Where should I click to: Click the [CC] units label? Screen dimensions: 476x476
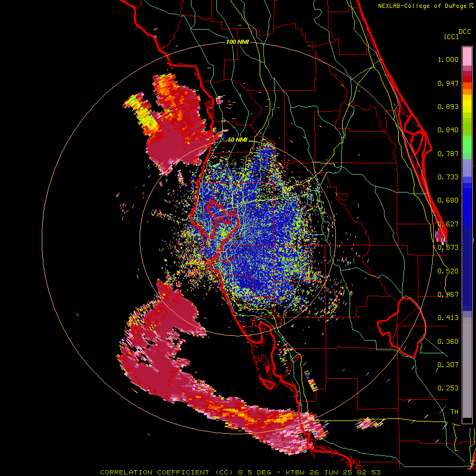(451, 36)
